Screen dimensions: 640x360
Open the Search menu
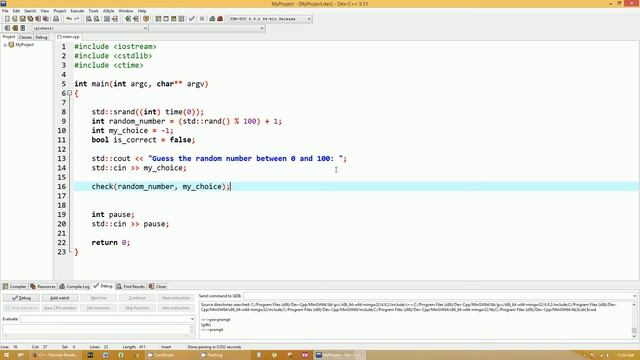coord(30,11)
